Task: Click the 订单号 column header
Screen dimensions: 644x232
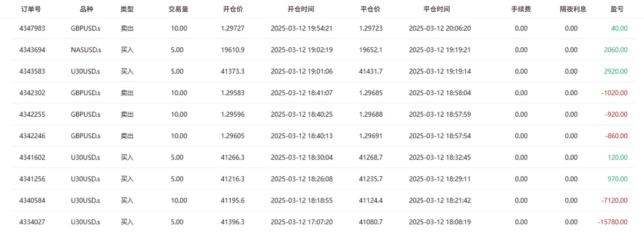Action: pos(32,9)
